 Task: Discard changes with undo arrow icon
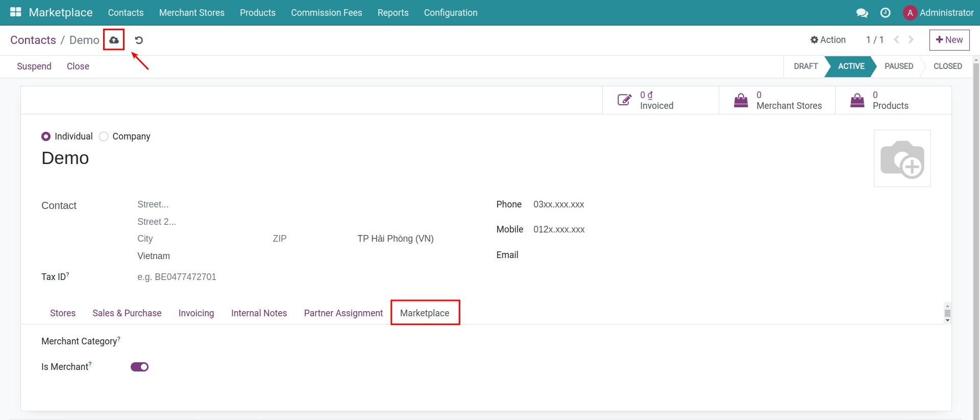pos(139,40)
